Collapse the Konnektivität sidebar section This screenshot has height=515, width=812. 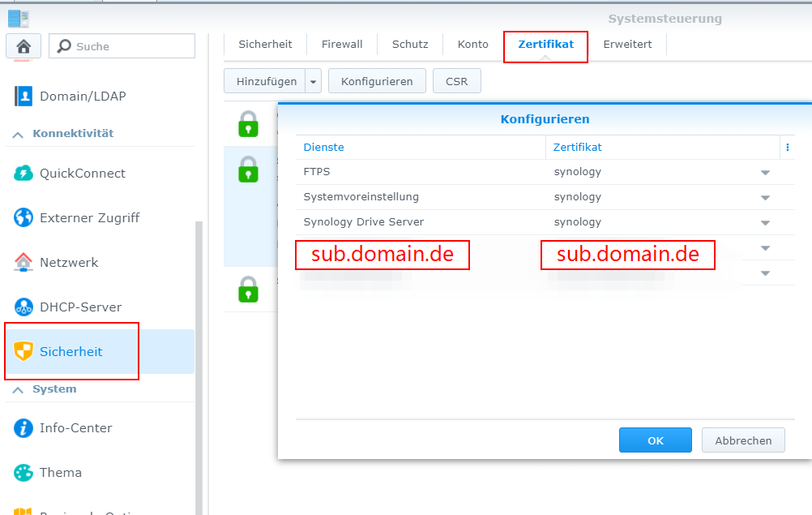[18, 133]
